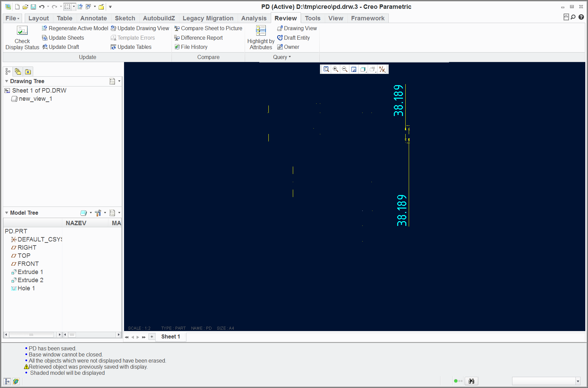Open the Difference Report
This screenshot has height=388, width=588.
[198, 38]
